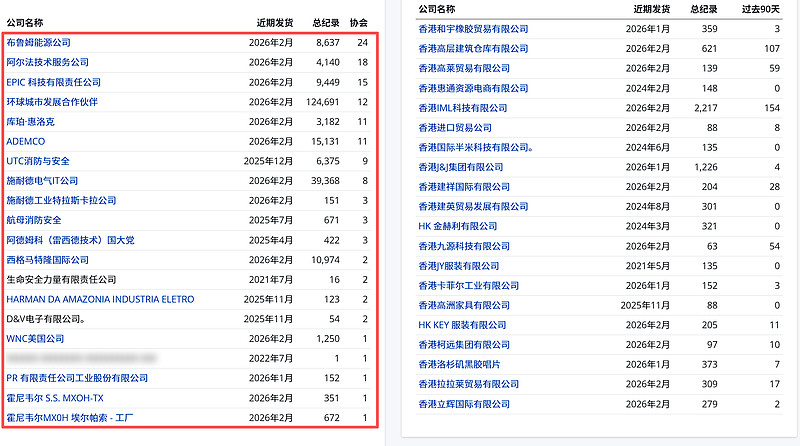Open the 阿尔法技术服务公司 link
Screen dimensions: 800x446
(47, 62)
